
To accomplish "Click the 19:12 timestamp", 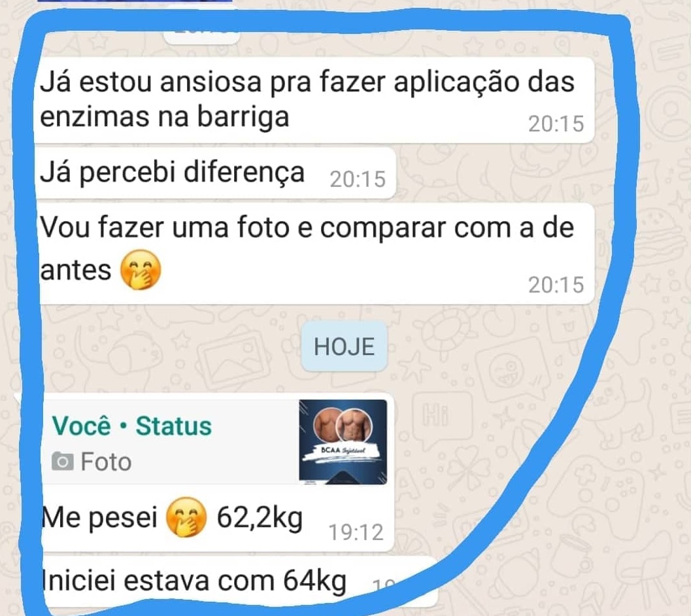I will pos(356,532).
